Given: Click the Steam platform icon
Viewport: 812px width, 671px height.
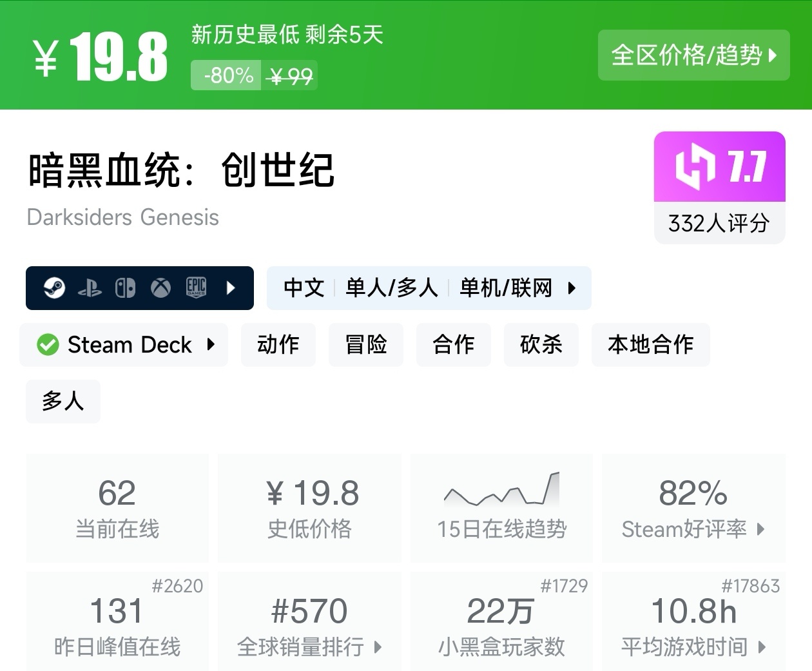Looking at the screenshot, I should (54, 287).
